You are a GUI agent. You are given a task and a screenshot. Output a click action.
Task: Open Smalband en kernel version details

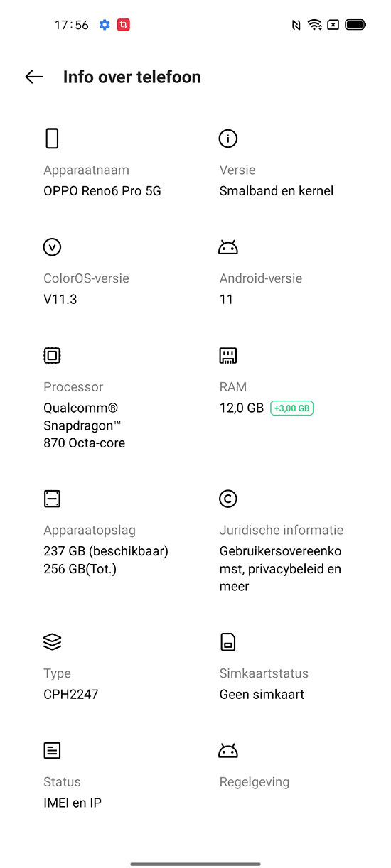(277, 191)
